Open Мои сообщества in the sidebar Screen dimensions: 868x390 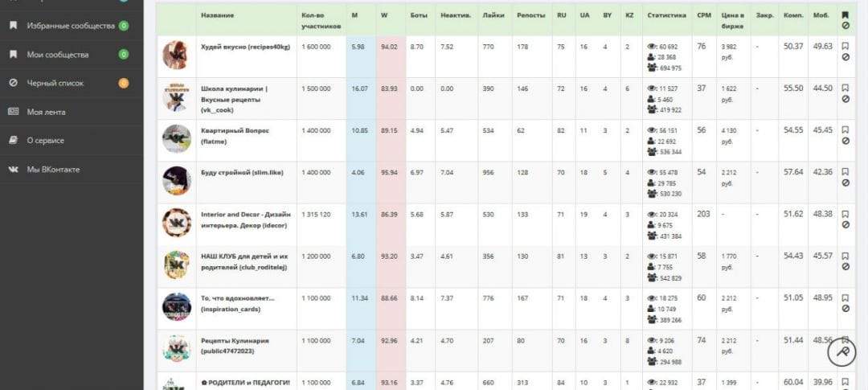[72, 55]
